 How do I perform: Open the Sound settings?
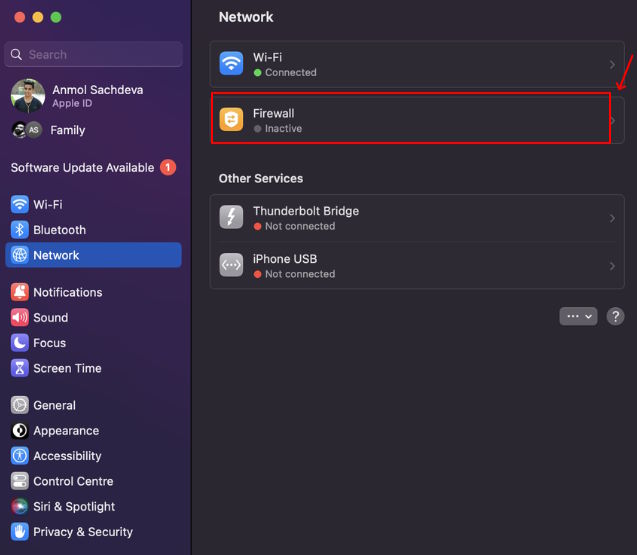click(93, 317)
